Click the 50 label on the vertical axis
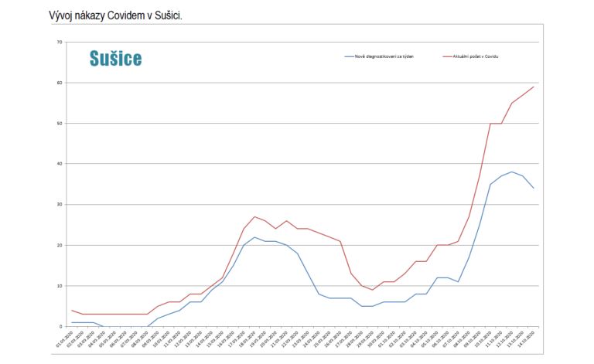 coord(60,124)
